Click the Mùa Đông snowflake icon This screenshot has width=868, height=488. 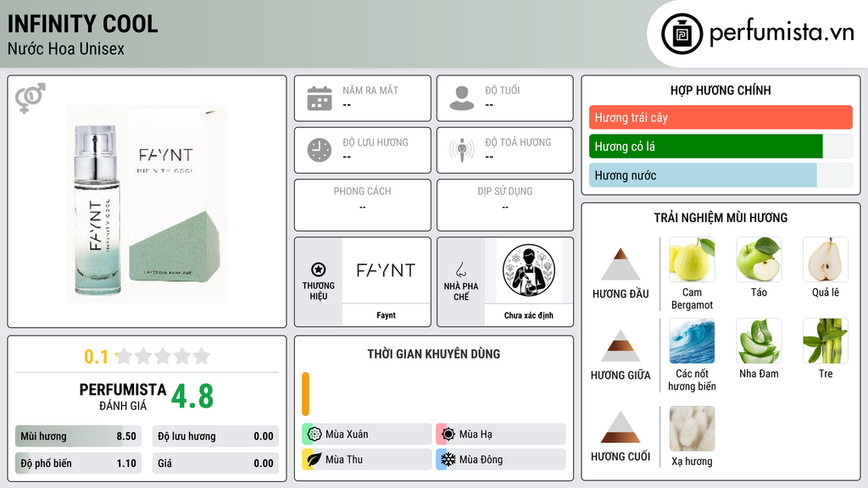[x=448, y=459]
